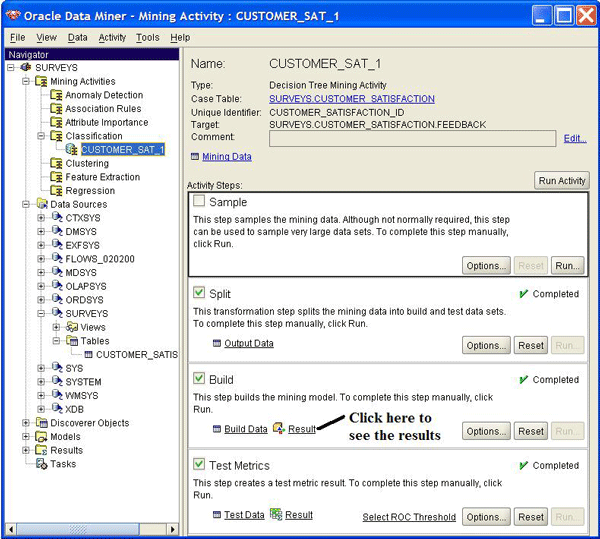Enable the Sample step checkbox

pyautogui.click(x=198, y=202)
